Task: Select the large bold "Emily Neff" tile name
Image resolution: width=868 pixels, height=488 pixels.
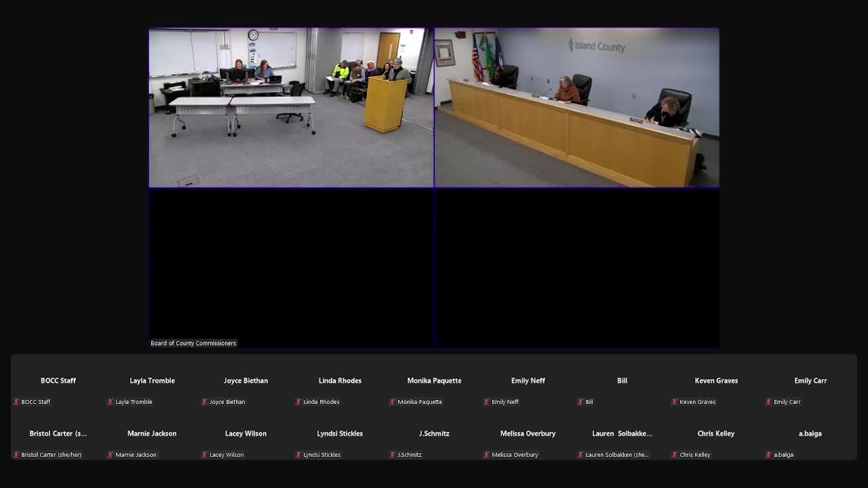Action: coord(528,381)
